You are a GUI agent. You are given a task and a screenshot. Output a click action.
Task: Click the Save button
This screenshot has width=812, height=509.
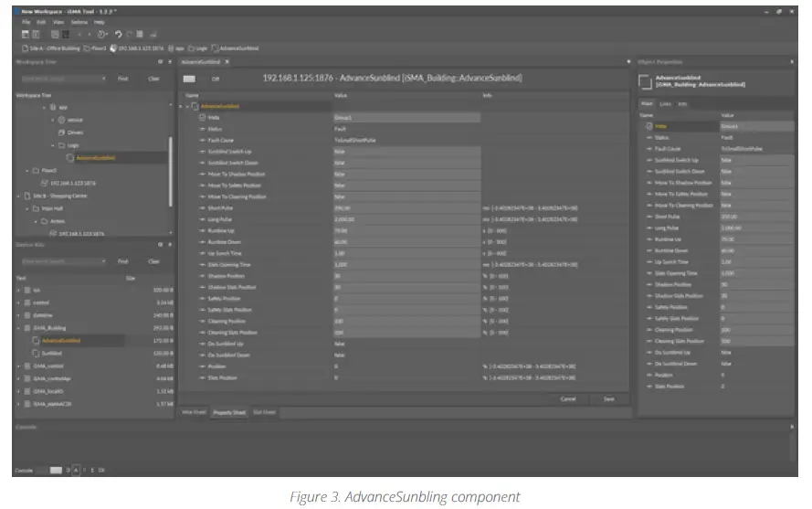[609, 398]
